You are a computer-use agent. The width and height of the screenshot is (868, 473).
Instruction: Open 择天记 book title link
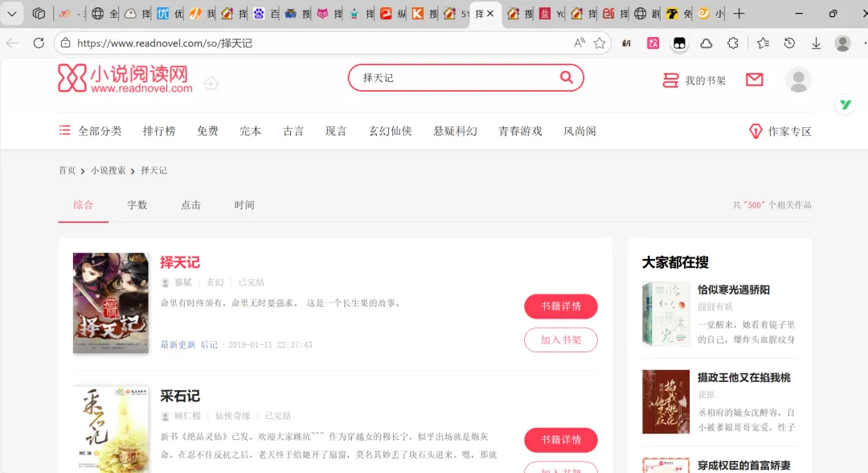pyautogui.click(x=180, y=262)
